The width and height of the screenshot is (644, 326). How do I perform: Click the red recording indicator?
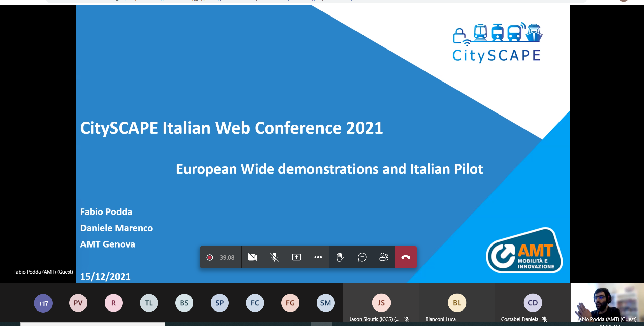pos(209,257)
